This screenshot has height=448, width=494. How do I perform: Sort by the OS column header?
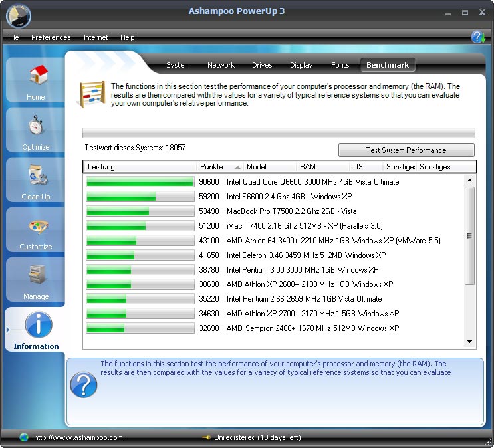(366, 167)
